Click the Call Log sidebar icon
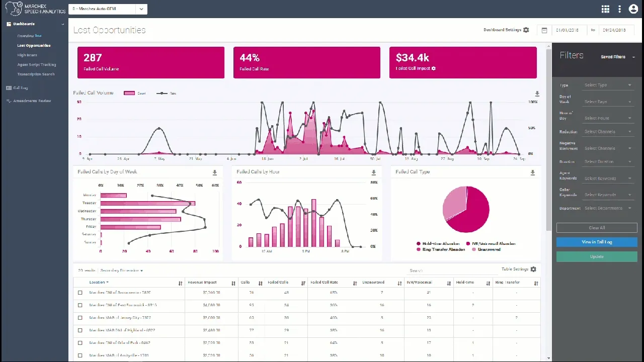644x362 pixels. (x=9, y=88)
